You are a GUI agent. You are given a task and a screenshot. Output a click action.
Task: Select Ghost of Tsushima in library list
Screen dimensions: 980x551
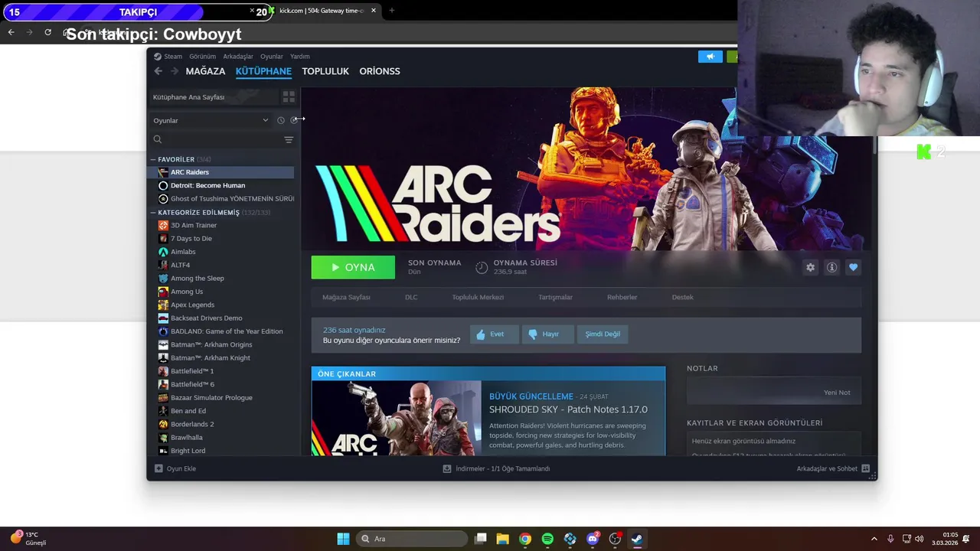[220, 199]
